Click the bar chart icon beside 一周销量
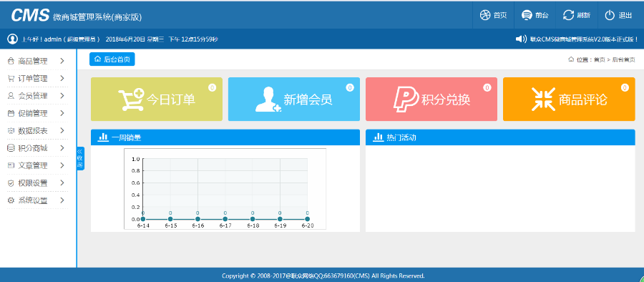Viewport: 644px width, 282px height. tap(102, 137)
